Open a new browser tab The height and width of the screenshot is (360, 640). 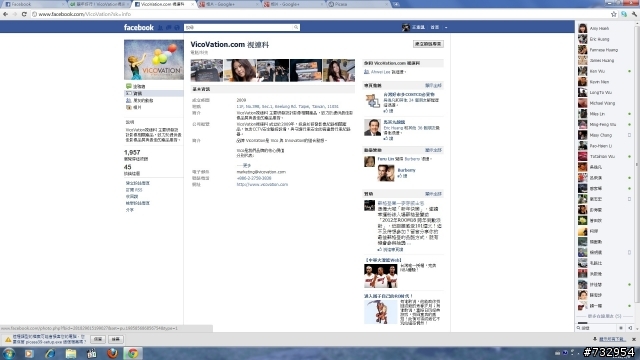click(x=396, y=4)
